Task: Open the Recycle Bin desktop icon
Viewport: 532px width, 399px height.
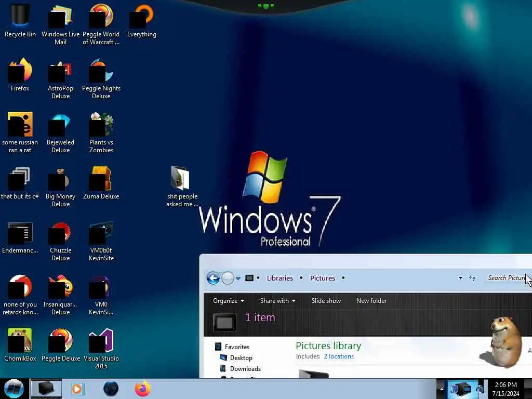Action: [x=20, y=21]
